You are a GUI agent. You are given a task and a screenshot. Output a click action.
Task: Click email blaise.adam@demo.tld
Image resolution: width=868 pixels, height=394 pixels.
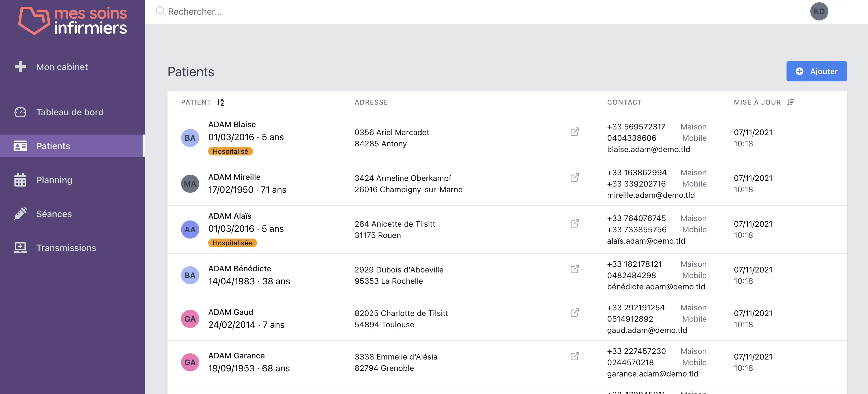648,149
